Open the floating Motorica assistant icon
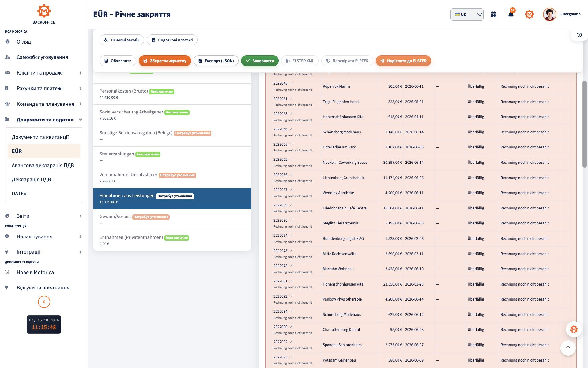Screen dimensions: 588x368 (x=574, y=329)
